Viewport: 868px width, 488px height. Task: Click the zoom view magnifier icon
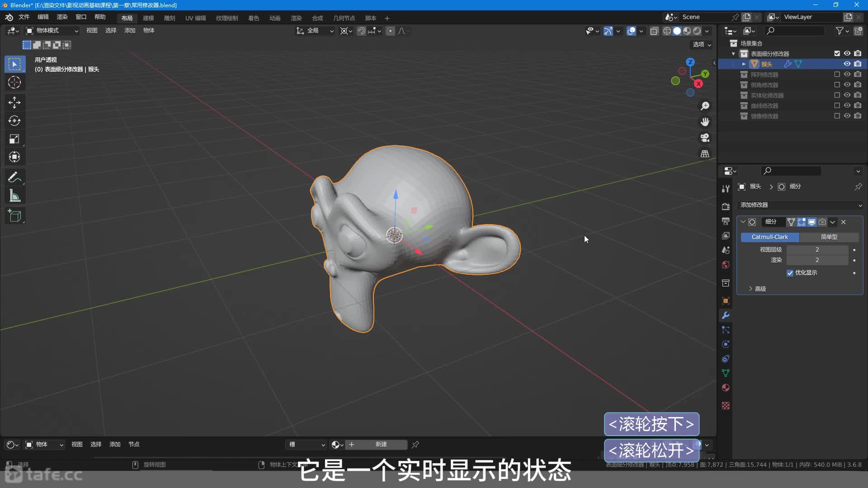705,106
